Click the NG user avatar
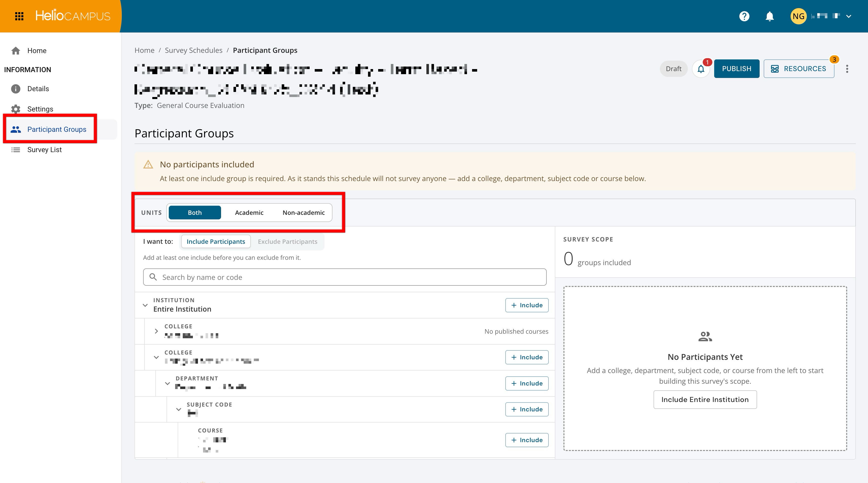 (x=798, y=16)
